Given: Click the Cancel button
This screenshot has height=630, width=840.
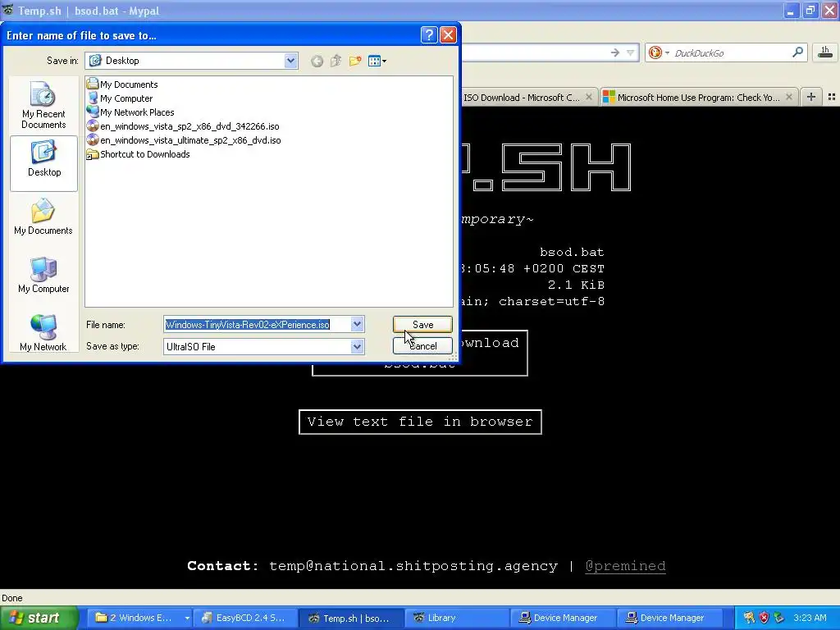Looking at the screenshot, I should point(422,346).
